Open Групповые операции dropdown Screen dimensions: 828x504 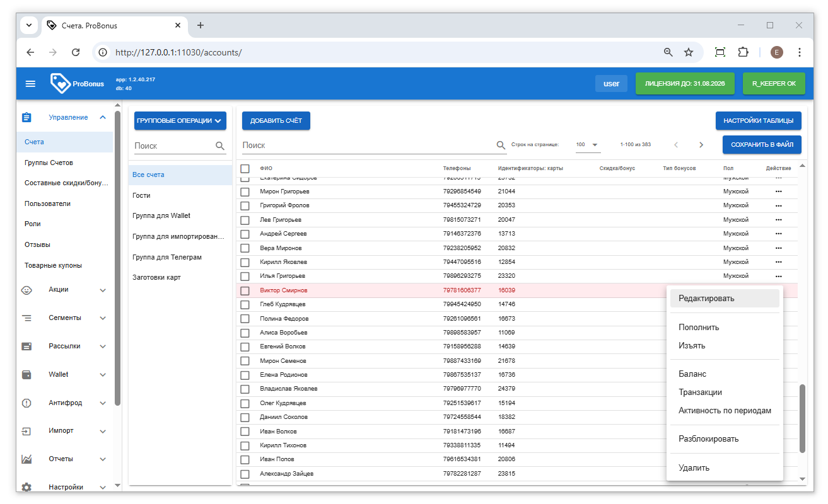click(180, 121)
